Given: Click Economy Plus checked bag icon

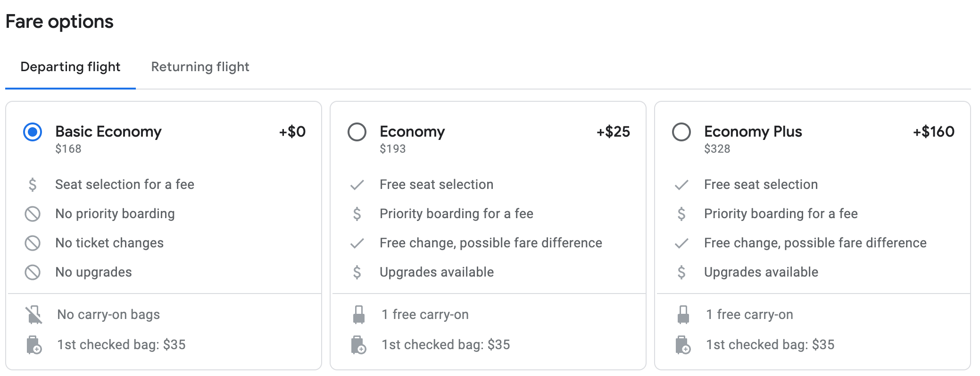Looking at the screenshot, I should (683, 345).
